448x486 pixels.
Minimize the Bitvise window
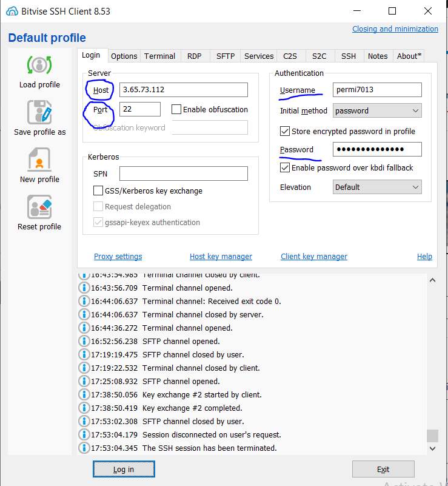[357, 11]
